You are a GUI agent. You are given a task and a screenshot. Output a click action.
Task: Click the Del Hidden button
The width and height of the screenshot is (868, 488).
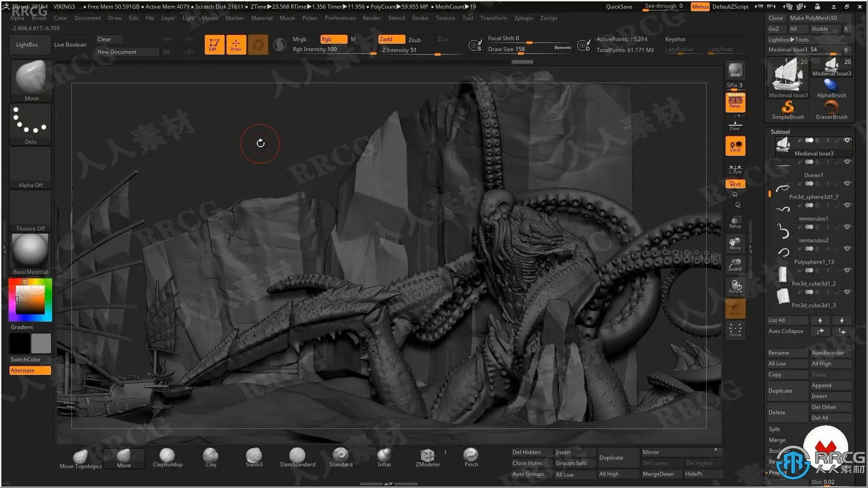coord(532,452)
